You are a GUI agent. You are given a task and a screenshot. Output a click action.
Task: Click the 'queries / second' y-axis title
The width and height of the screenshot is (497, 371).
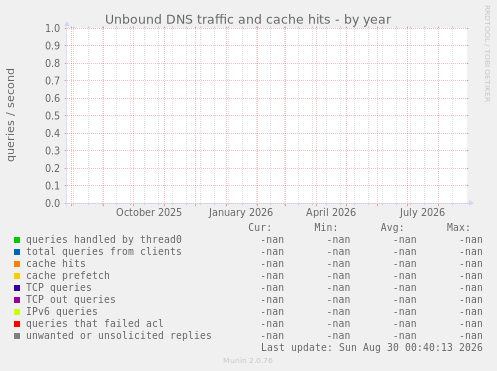(11, 115)
